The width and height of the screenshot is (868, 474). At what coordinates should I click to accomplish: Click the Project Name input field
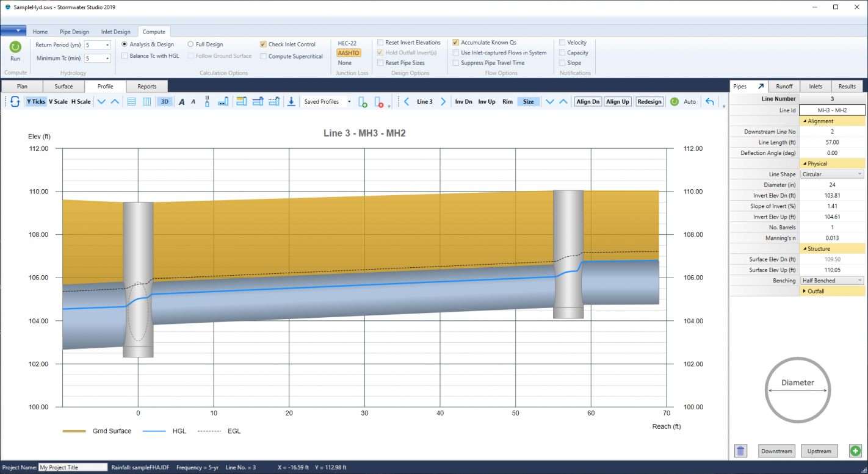point(72,467)
